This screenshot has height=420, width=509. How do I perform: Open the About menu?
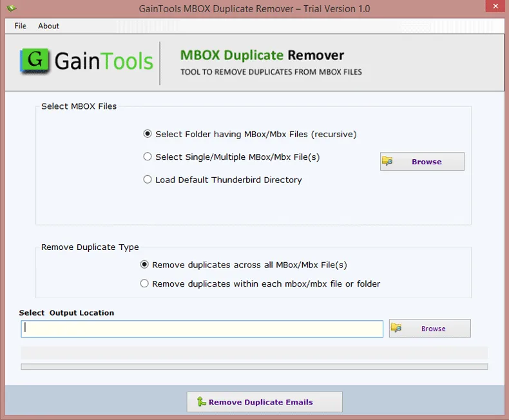click(48, 26)
